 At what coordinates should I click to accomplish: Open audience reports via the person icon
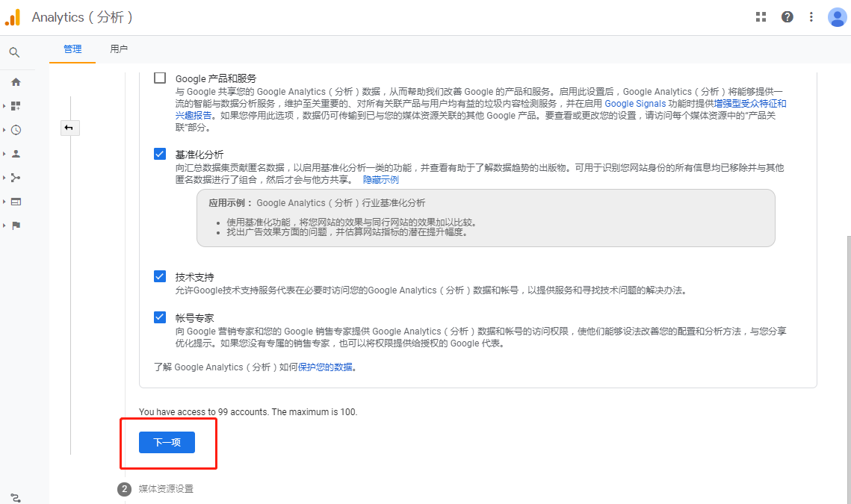coord(16,154)
